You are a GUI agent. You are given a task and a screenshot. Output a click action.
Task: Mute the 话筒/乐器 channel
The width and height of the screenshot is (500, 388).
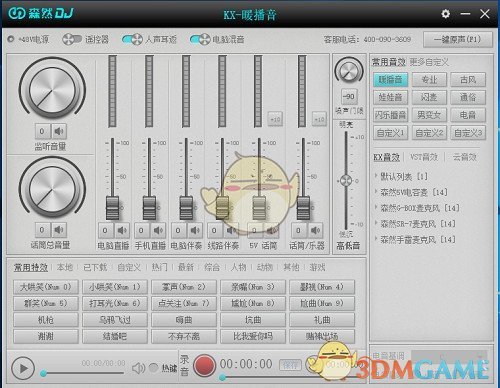tap(315, 230)
